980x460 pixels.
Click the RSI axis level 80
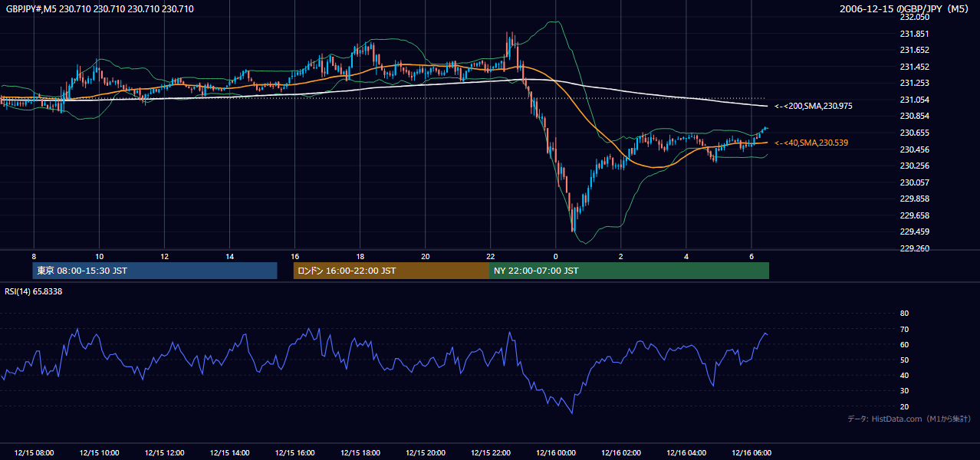904,314
